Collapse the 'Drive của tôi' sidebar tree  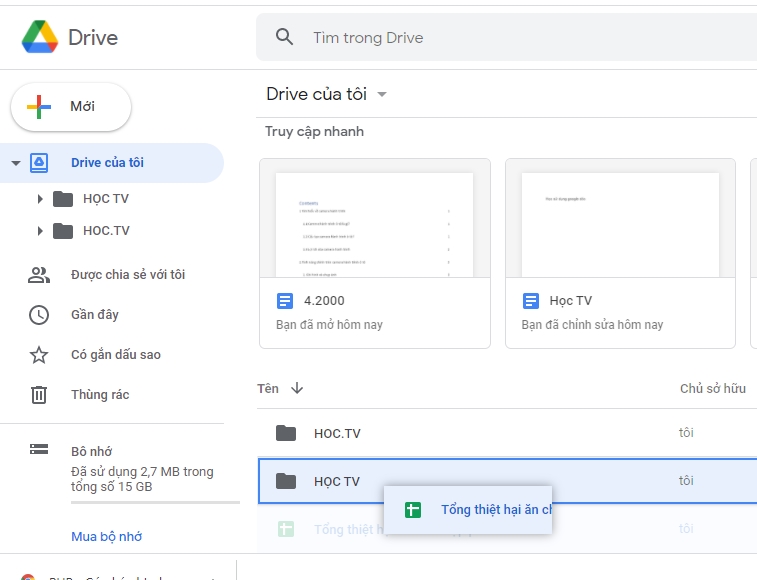[x=16, y=163]
